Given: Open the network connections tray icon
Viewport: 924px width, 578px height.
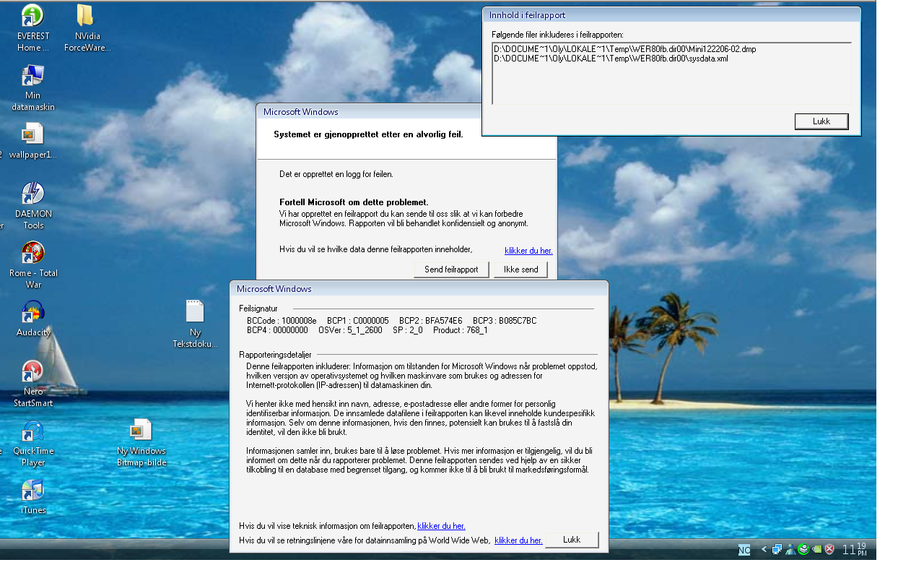Looking at the screenshot, I should (x=777, y=549).
